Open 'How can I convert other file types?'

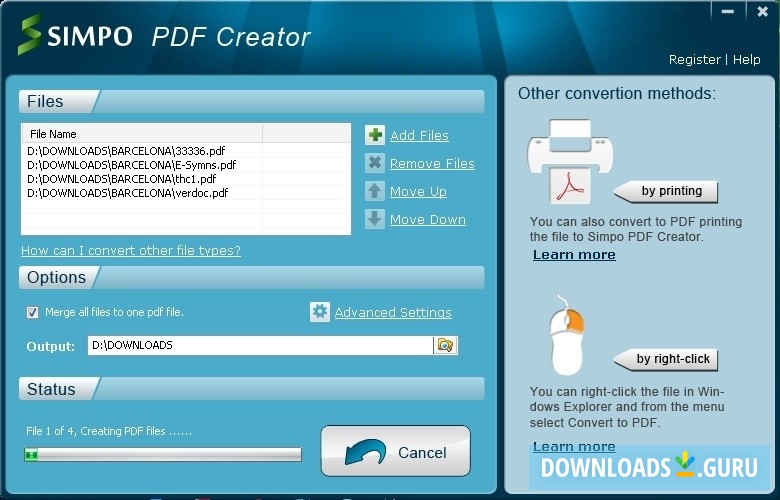[131, 250]
